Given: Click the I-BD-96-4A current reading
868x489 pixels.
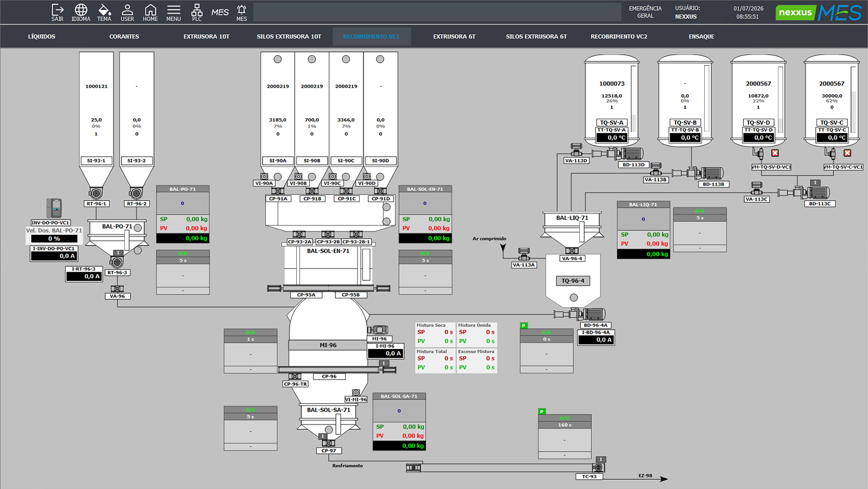Looking at the screenshot, I should pyautogui.click(x=596, y=340).
